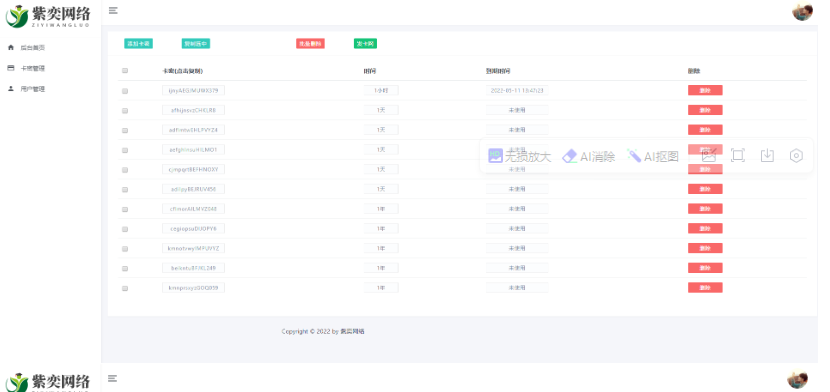The image size is (830, 392).
Task: Click the HD 无损放大 overlay icon
Action: [x=495, y=156]
